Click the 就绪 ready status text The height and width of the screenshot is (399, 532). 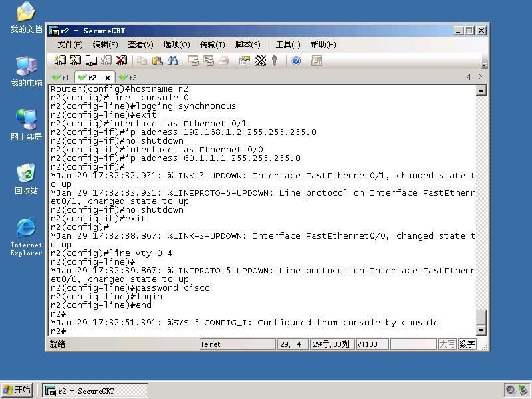click(x=57, y=344)
